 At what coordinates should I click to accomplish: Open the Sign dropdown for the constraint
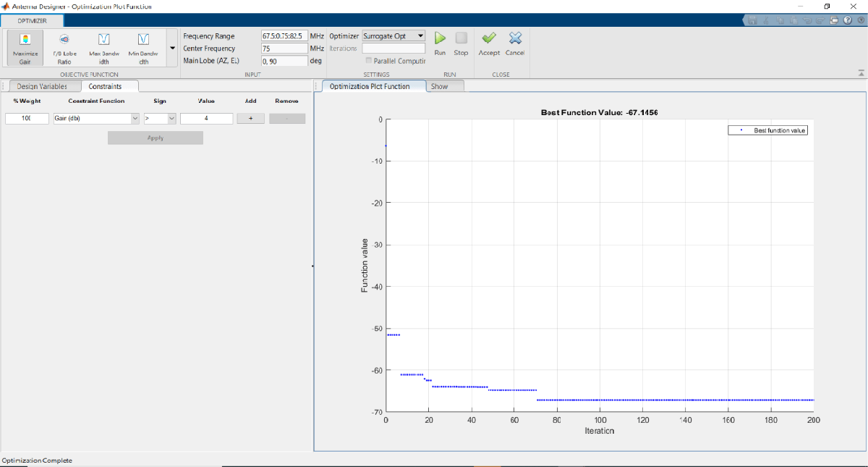[160, 119]
